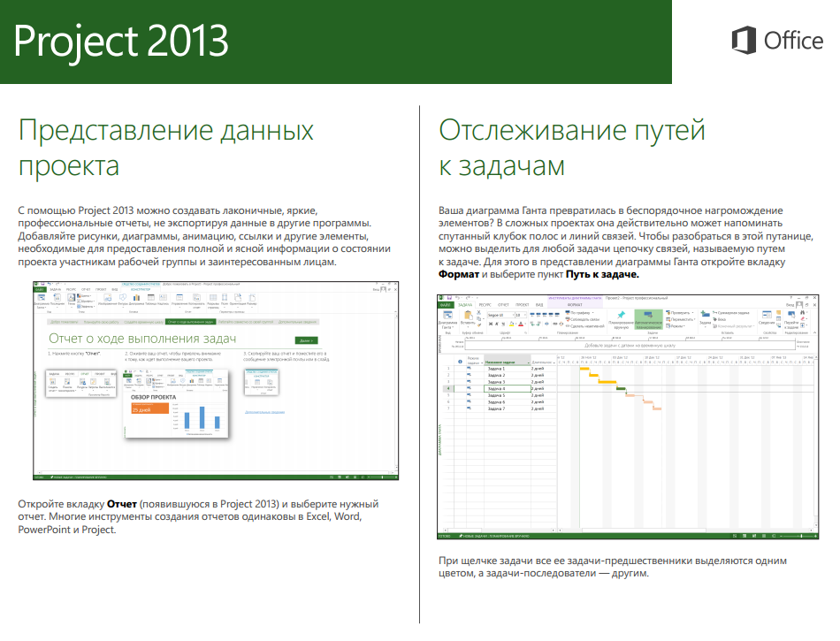Viewport: 840px width, 641px height.
Task: Select the Задача 7 cell
Action: click(508, 408)
